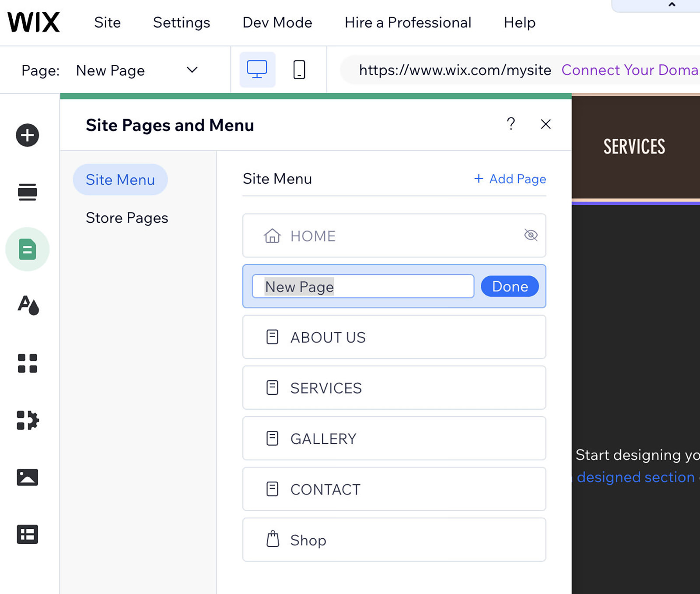Switch to desktop view icon
The width and height of the screenshot is (700, 594).
click(x=257, y=70)
